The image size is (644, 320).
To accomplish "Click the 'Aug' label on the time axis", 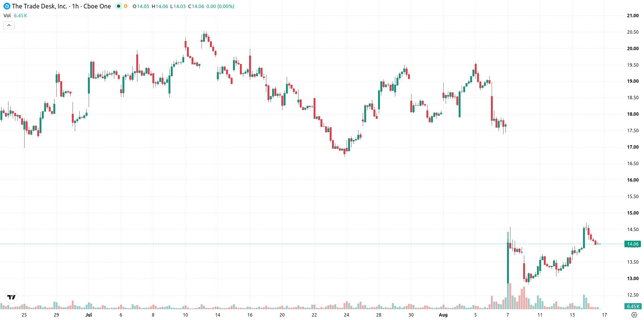I will click(x=443, y=315).
